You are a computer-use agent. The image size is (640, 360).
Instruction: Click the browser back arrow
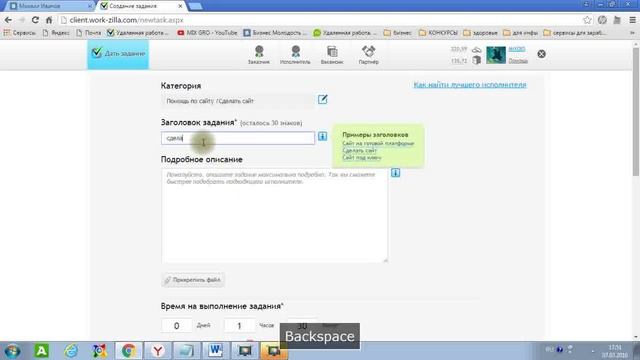pyautogui.click(x=8, y=20)
